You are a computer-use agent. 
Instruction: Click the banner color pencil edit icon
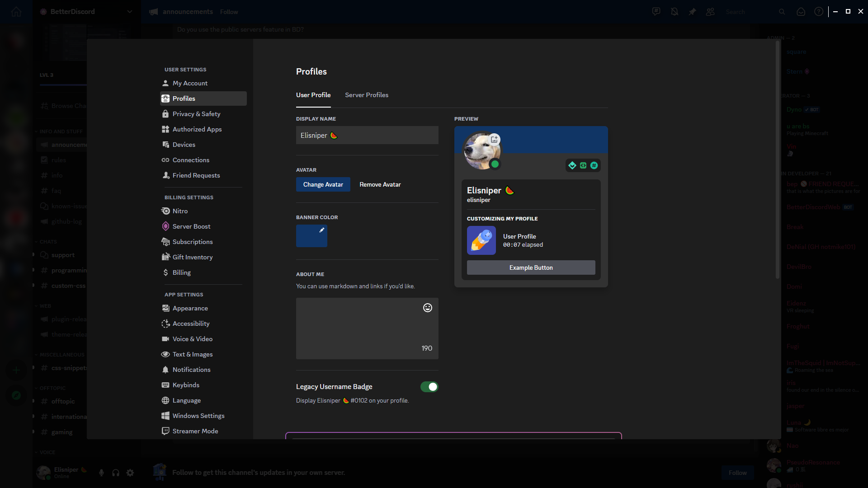[322, 230]
